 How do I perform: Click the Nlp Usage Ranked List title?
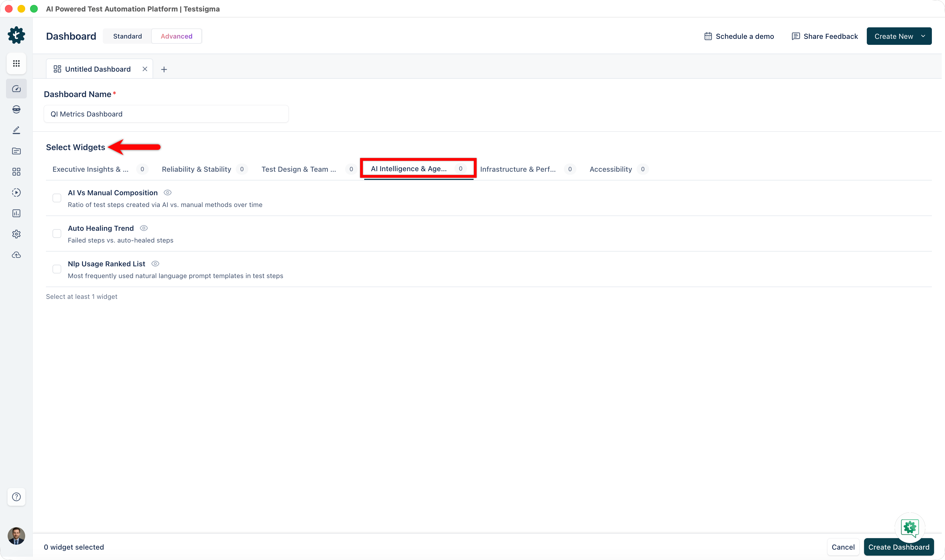tap(106, 264)
